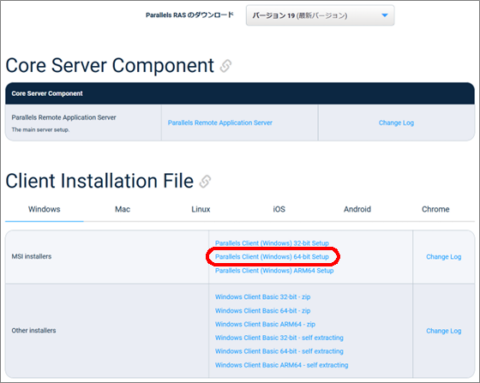Viewport: 480px width, 383px height.
Task: Download Windows Client Basic 32-bit zip
Action: [x=263, y=297]
